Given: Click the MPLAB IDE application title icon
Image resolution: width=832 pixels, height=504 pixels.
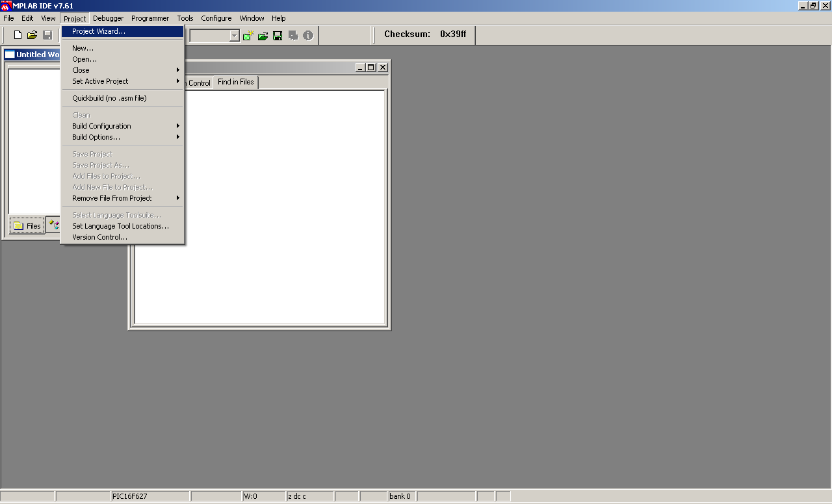Looking at the screenshot, I should click(x=6, y=6).
